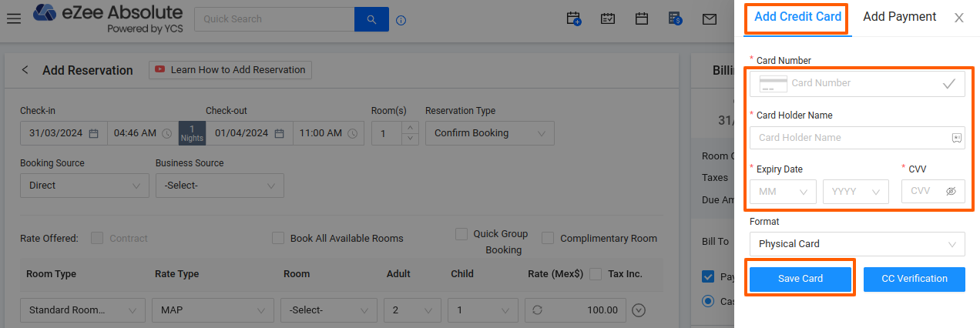Focus the Quick Search input field
Image resolution: width=980 pixels, height=328 pixels.
(274, 19)
